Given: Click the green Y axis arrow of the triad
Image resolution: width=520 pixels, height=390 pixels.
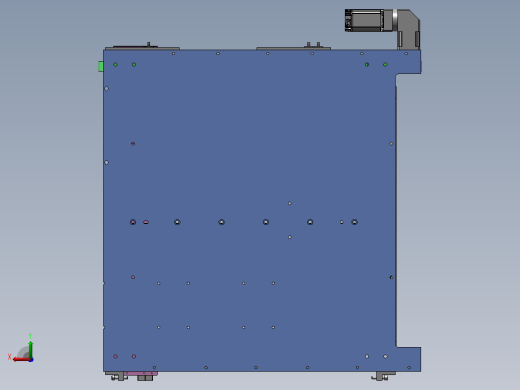Looking at the screenshot, I should tap(30, 349).
